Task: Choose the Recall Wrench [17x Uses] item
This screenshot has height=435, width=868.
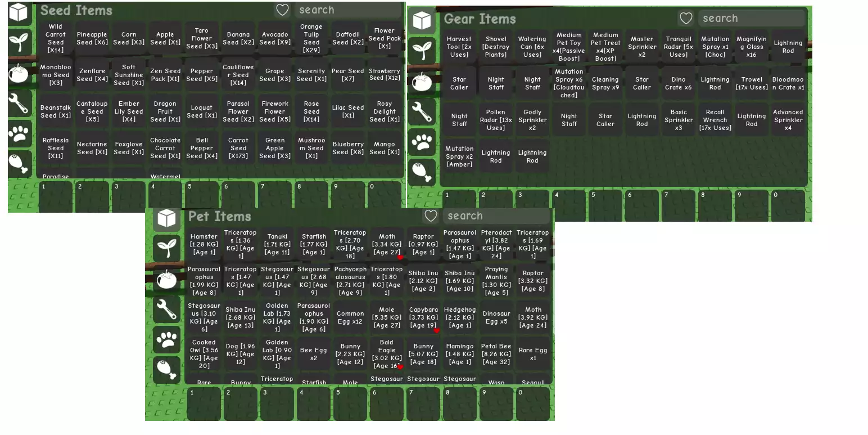Action: tap(715, 120)
